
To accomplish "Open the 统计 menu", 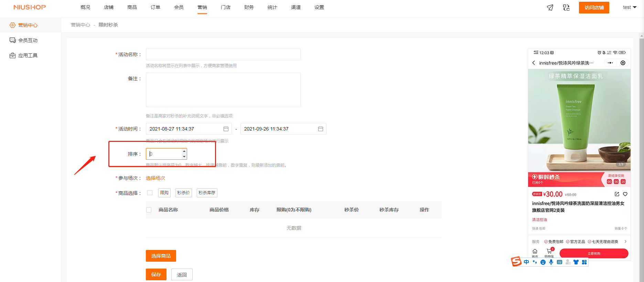I will pos(272,7).
